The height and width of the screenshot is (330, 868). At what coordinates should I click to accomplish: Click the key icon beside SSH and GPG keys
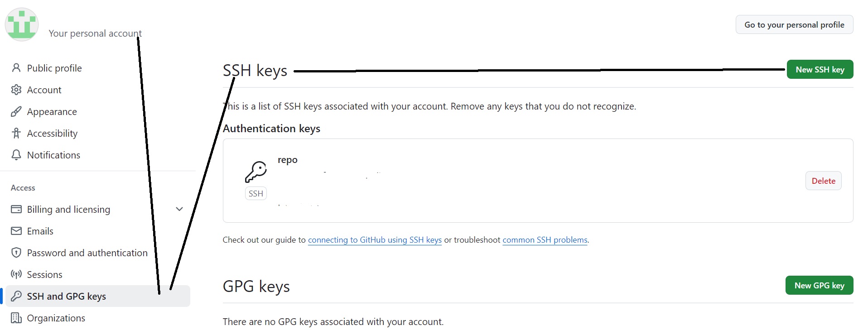[x=16, y=296]
